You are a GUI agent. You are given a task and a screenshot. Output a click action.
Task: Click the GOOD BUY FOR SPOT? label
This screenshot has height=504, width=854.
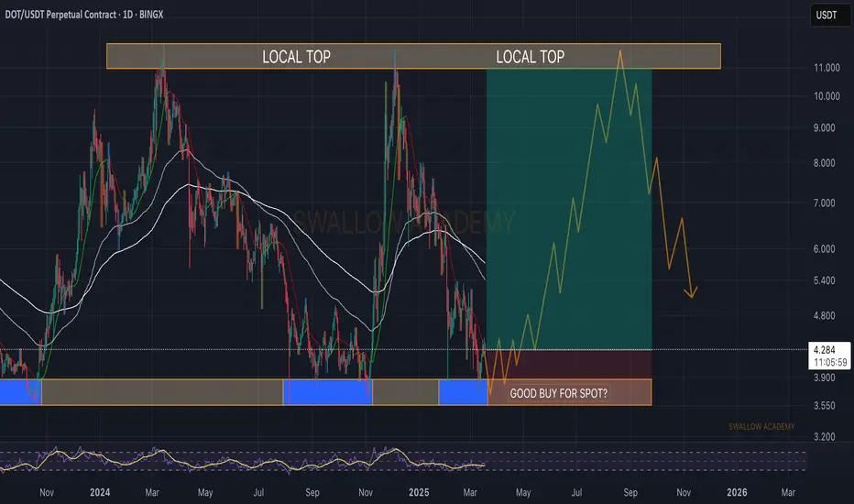[x=558, y=393]
